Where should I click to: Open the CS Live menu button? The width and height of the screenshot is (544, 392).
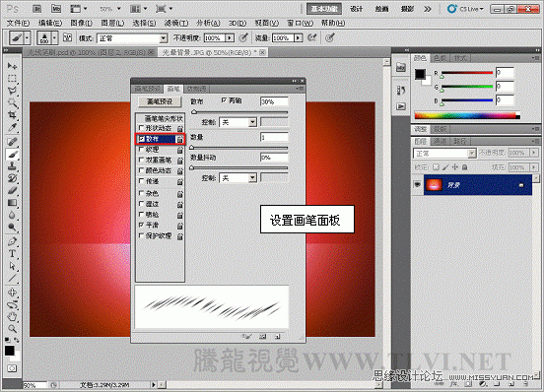465,9
